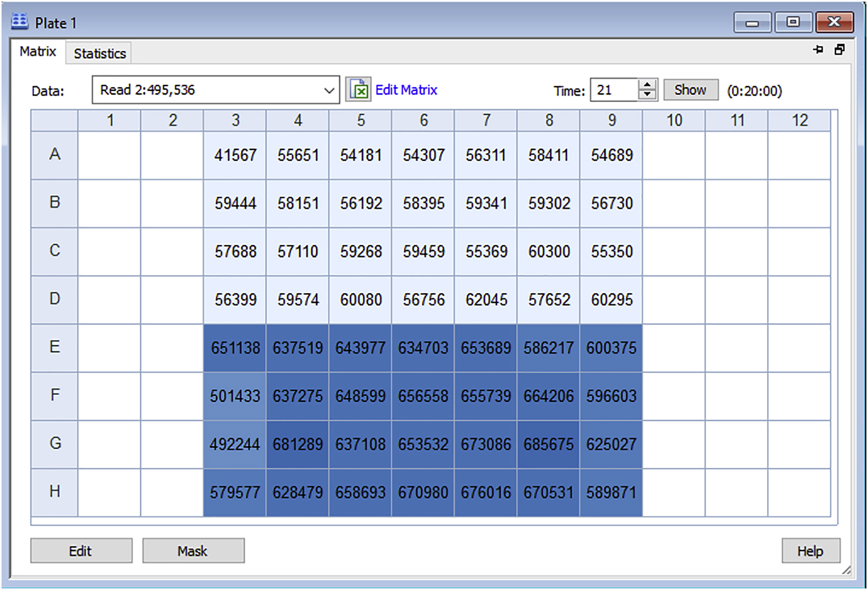868x590 pixels.
Task: Minimize the Plate 1 window
Action: [752, 22]
